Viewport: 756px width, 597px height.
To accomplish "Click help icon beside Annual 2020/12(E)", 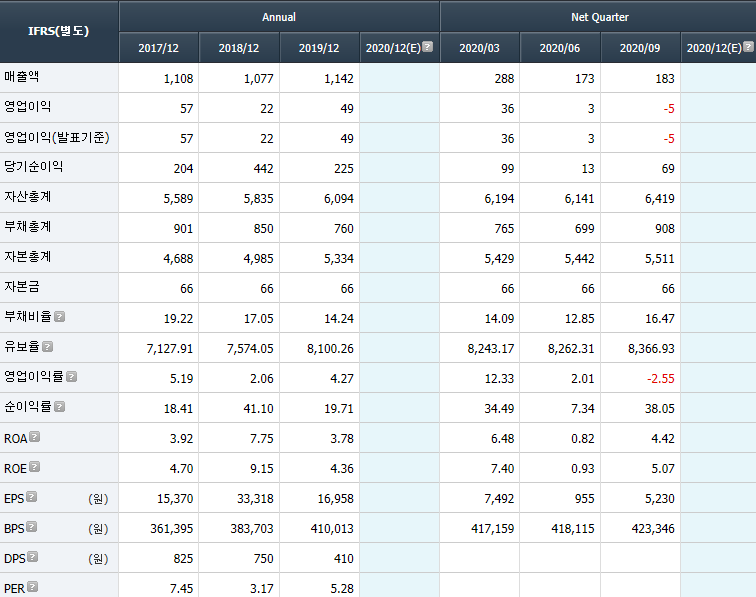I will pyautogui.click(x=427, y=46).
